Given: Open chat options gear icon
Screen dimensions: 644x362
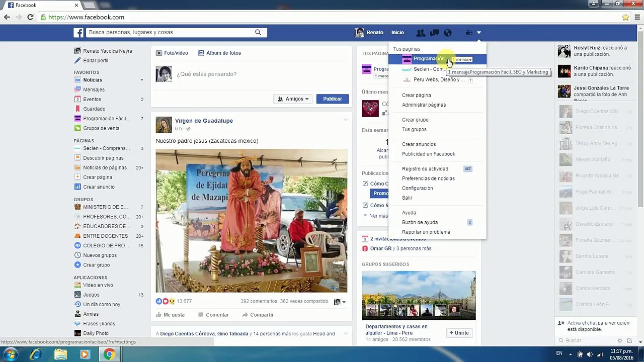Looking at the screenshot, I should coord(620,340).
